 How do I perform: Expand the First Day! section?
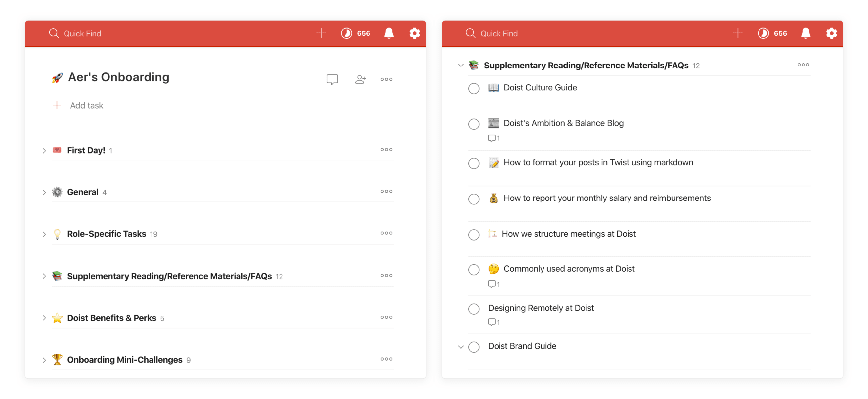coord(44,150)
